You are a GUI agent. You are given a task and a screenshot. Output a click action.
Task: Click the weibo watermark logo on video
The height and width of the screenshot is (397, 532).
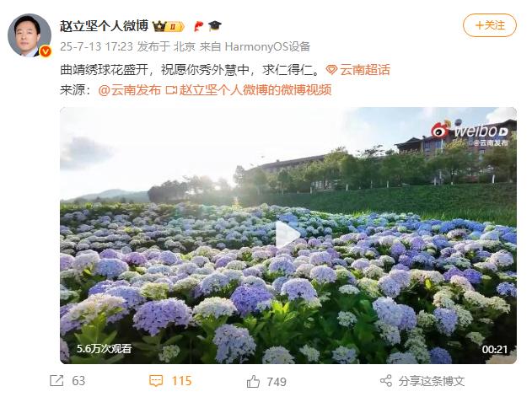click(470, 131)
